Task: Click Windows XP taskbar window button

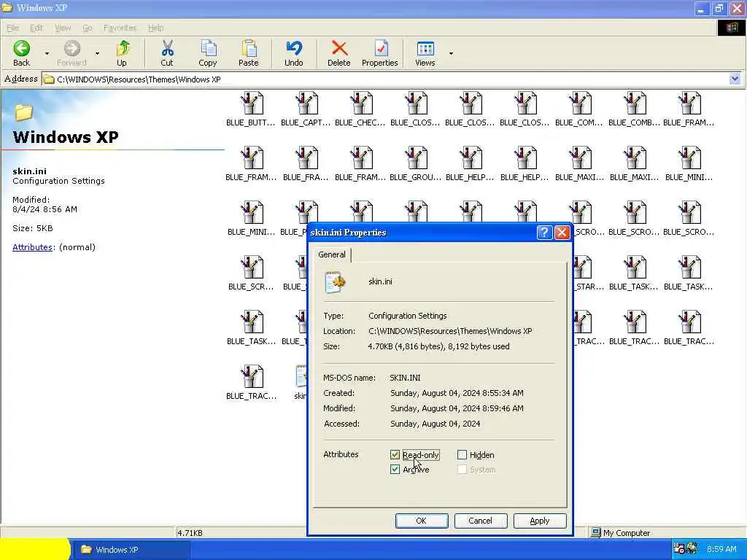Action: pos(132,550)
